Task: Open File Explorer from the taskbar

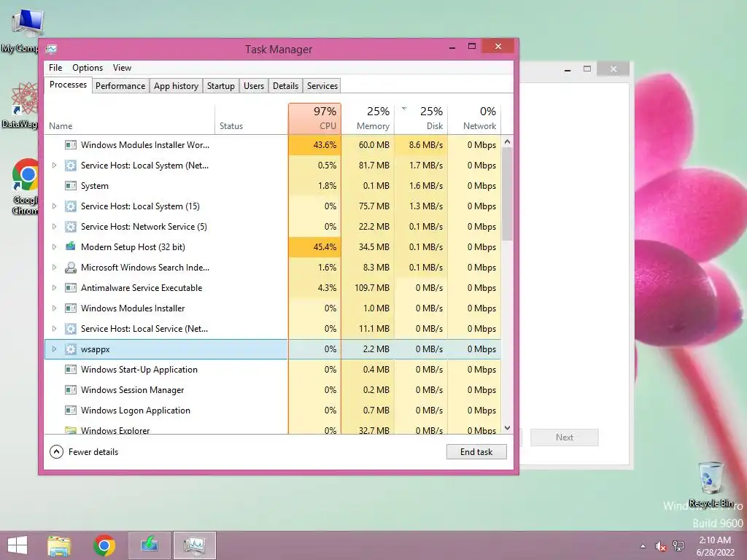Action: point(59,545)
